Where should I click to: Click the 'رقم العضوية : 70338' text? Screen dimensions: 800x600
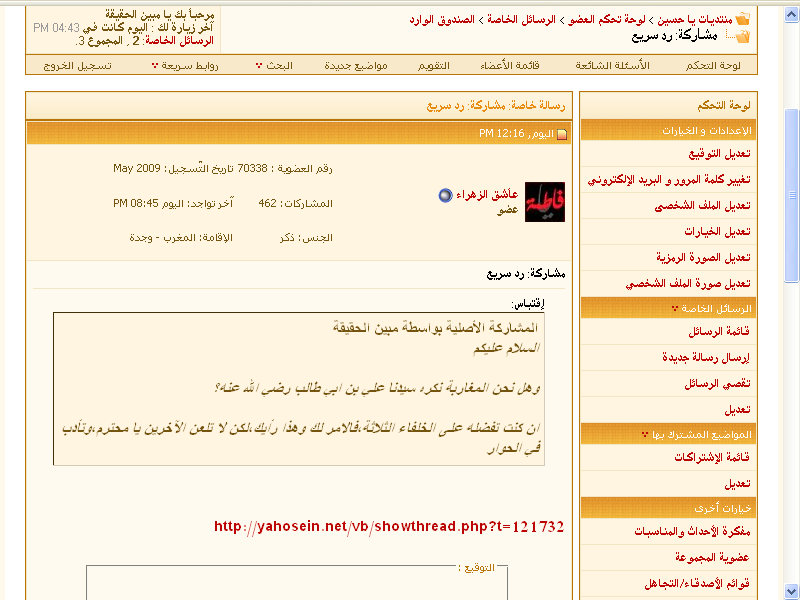285,168
